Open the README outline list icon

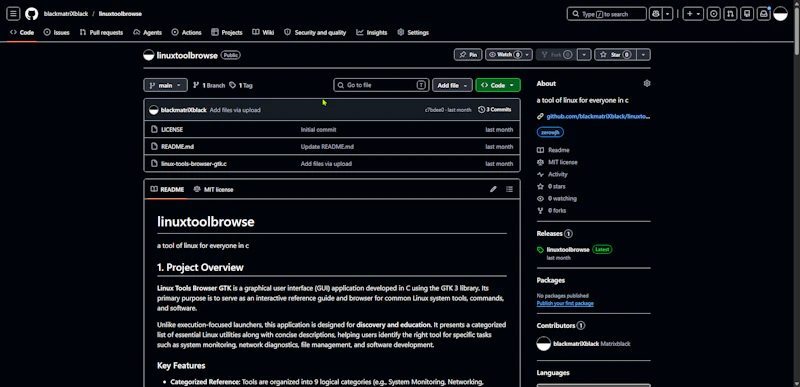pyautogui.click(x=509, y=189)
